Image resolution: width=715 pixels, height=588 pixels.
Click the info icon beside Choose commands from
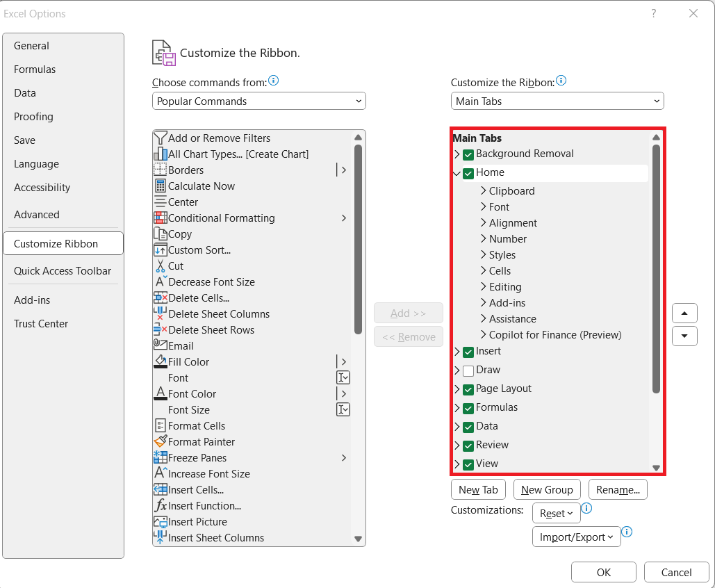pos(273,81)
